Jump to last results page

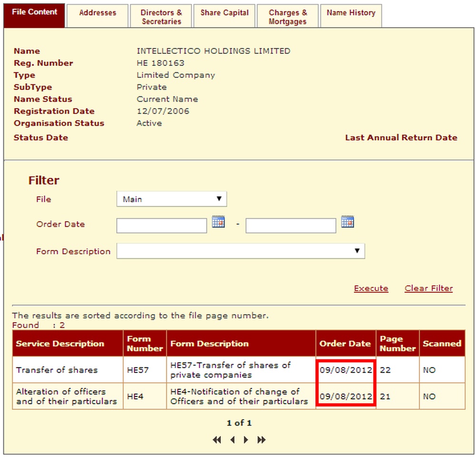click(261, 440)
